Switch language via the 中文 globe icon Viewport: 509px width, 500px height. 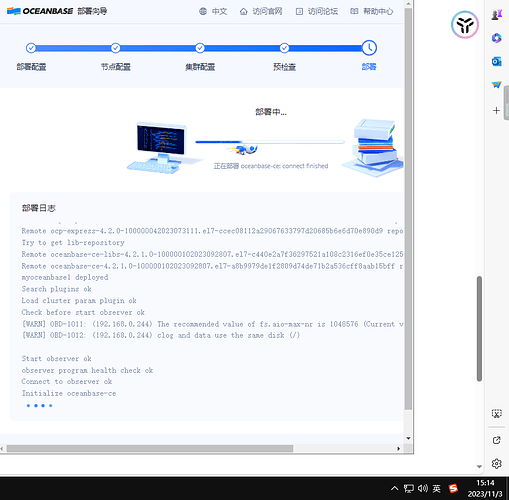coord(203,11)
